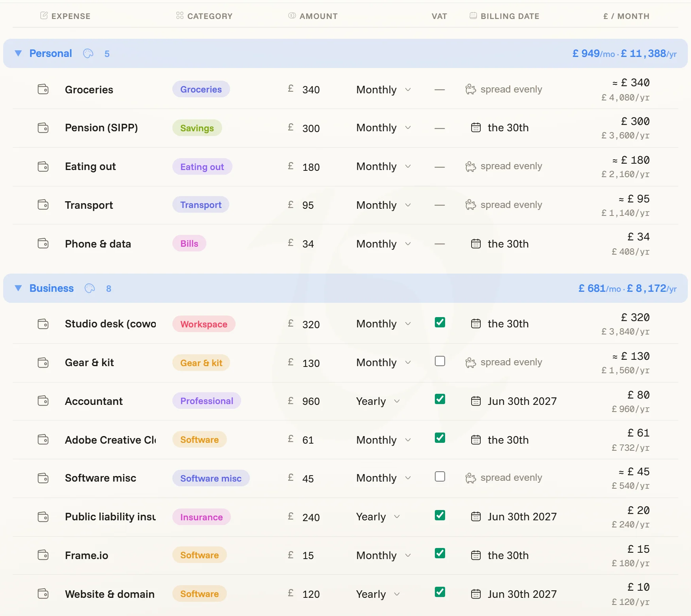Click the Savings category tag
691x616 pixels.
point(197,128)
